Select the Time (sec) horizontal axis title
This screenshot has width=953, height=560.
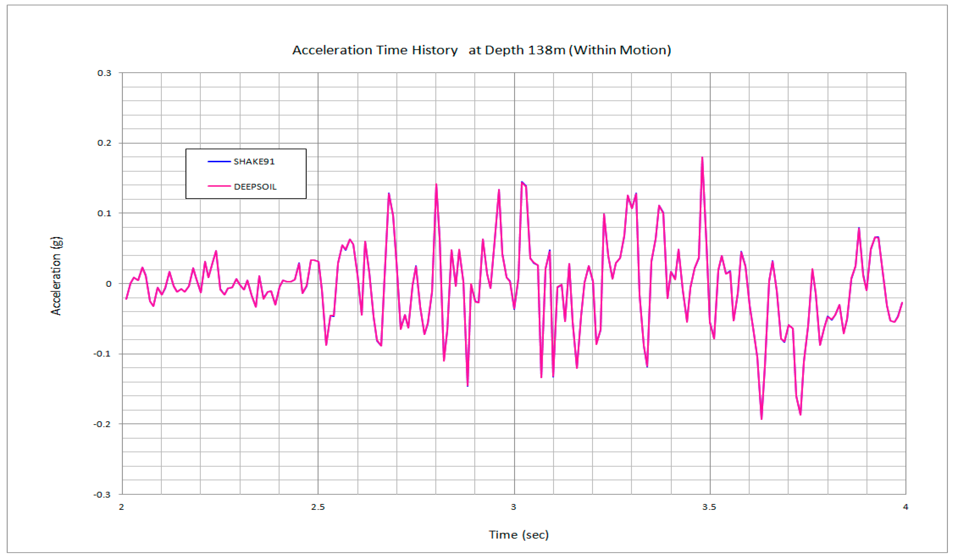click(x=518, y=535)
